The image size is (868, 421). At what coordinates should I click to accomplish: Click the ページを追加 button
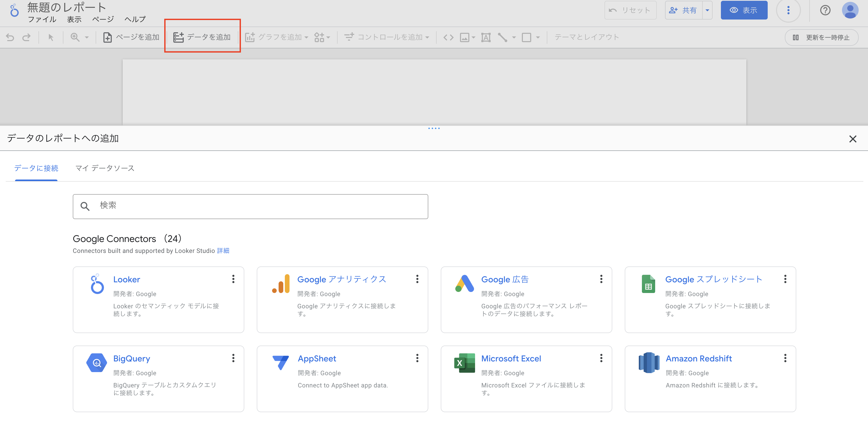(x=131, y=37)
